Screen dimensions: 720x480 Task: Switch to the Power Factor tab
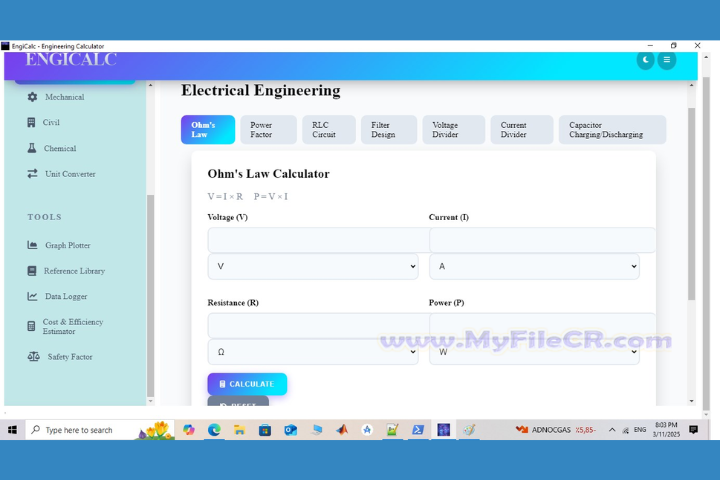tap(268, 130)
